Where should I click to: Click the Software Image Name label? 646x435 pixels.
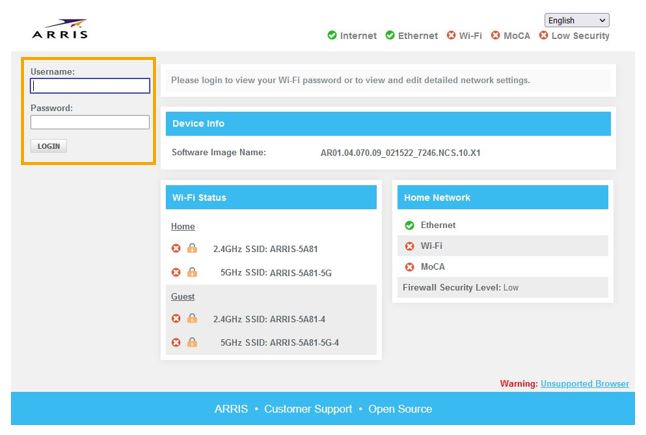[x=219, y=152]
